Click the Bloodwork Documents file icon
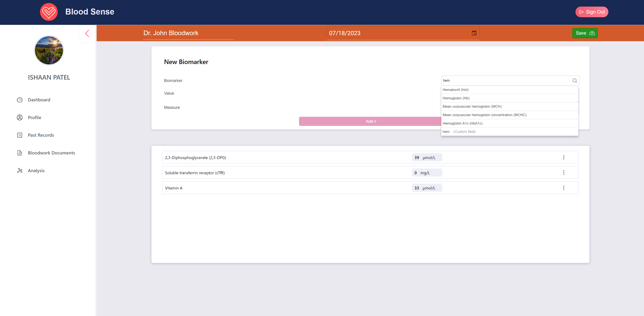644x316 pixels. [x=20, y=153]
